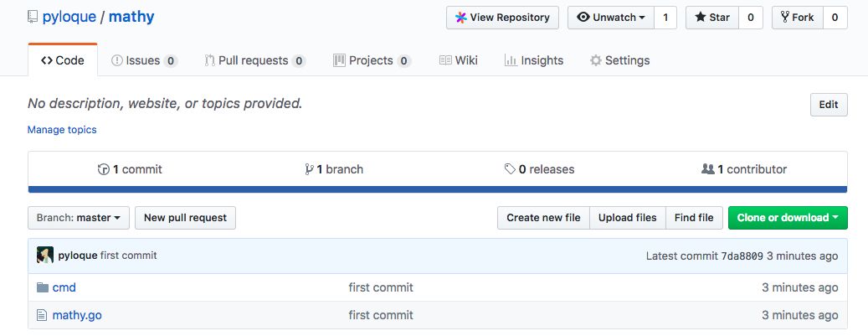Open the Settings tab
The height and width of the screenshot is (336, 868).
pos(620,60)
